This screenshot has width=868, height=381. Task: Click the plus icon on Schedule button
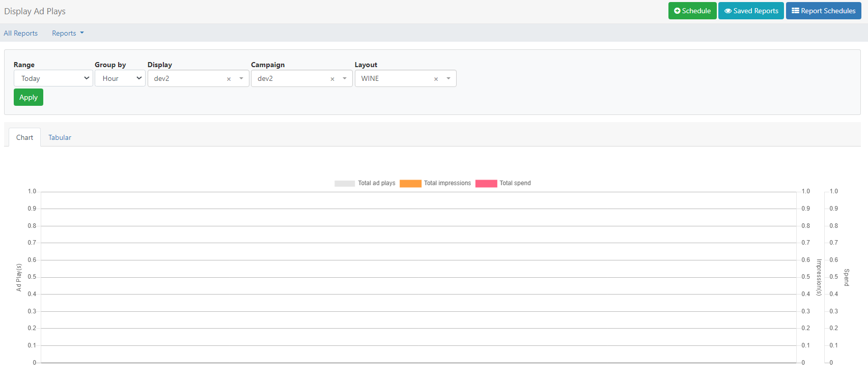coord(677,11)
